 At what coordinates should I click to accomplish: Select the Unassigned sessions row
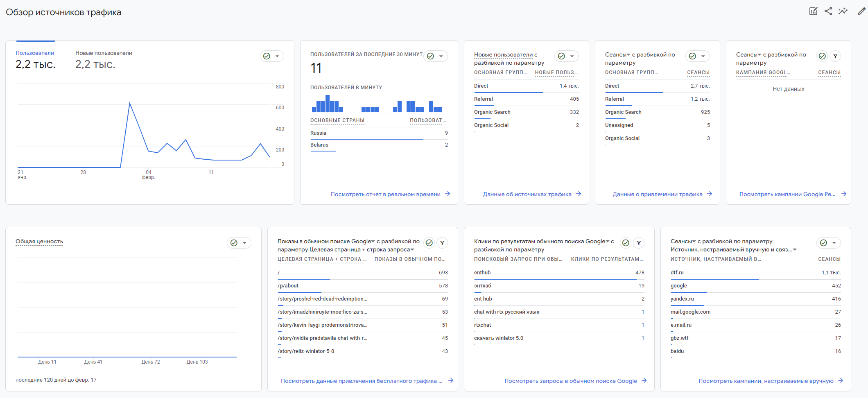[658, 125]
